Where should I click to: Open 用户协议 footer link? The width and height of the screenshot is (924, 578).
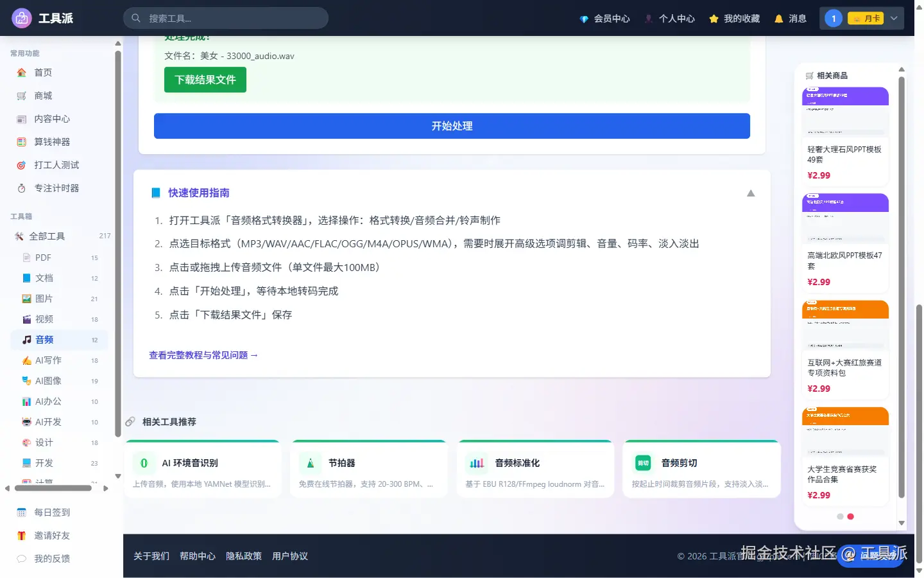click(290, 556)
